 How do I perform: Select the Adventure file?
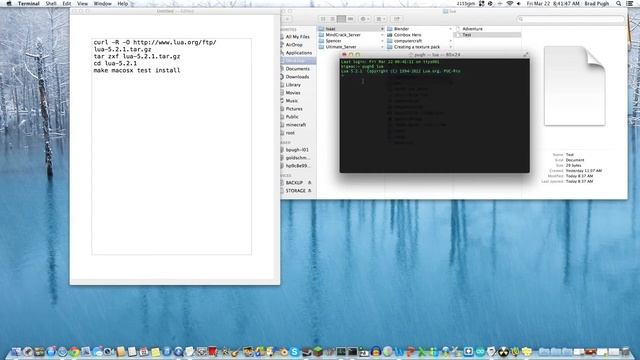pos(471,29)
